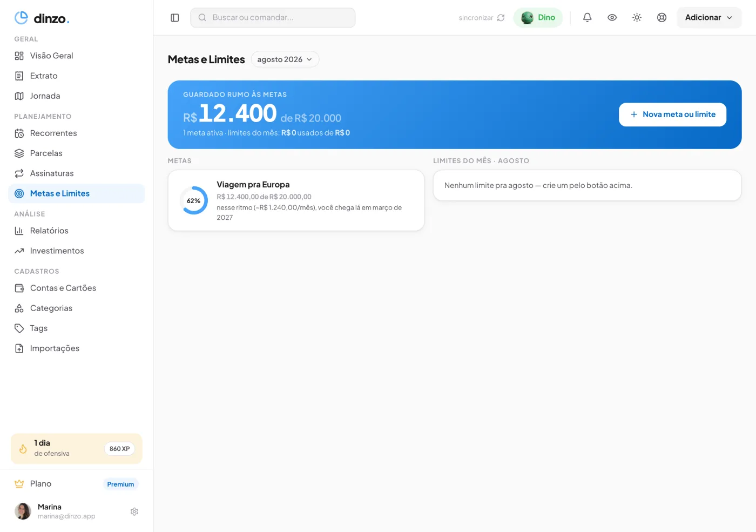Click 'R$ 12.400,00 de R$ 20.000,00' text
Screen dimensions: 756x532
pyautogui.click(x=264, y=197)
